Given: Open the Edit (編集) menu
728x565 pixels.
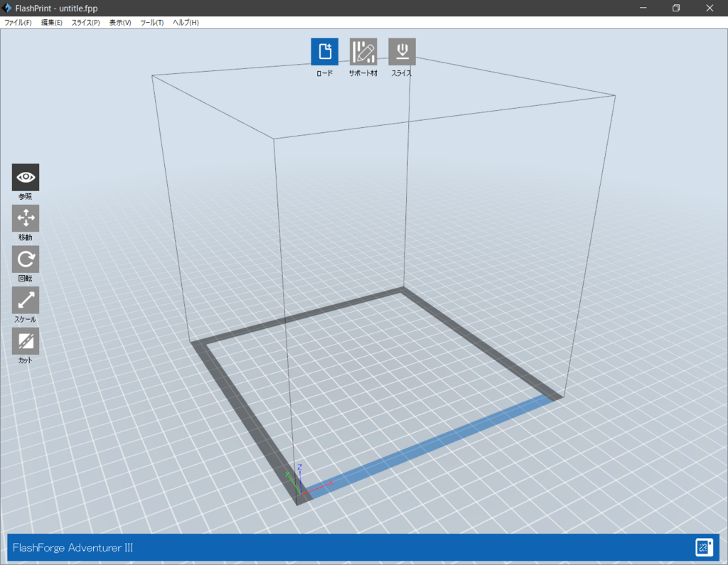Looking at the screenshot, I should point(51,22).
